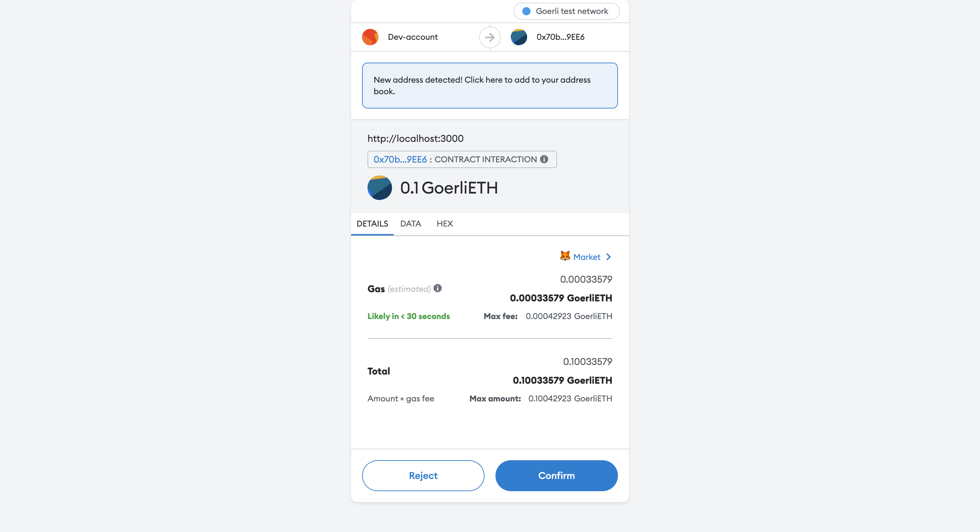This screenshot has height=532, width=980.
Task: Click the Dev-account sender name
Action: [x=412, y=37]
